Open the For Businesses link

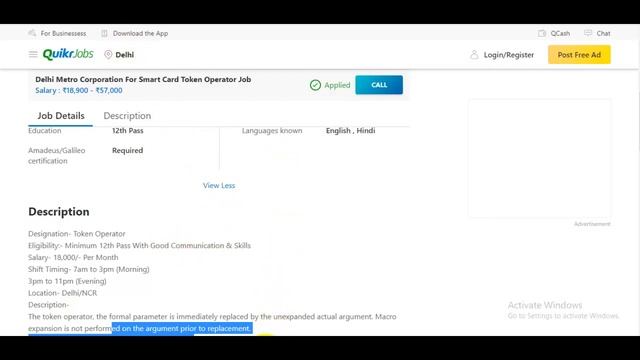coord(63,33)
